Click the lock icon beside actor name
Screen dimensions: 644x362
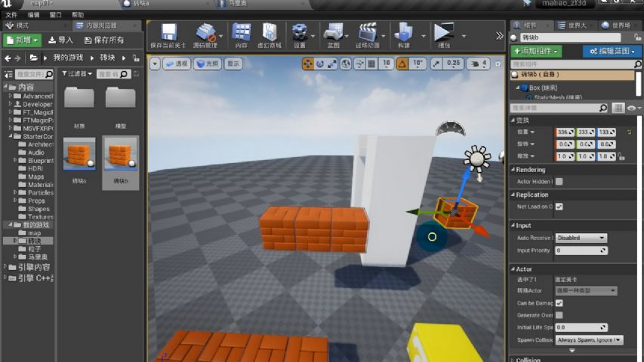coord(637,38)
